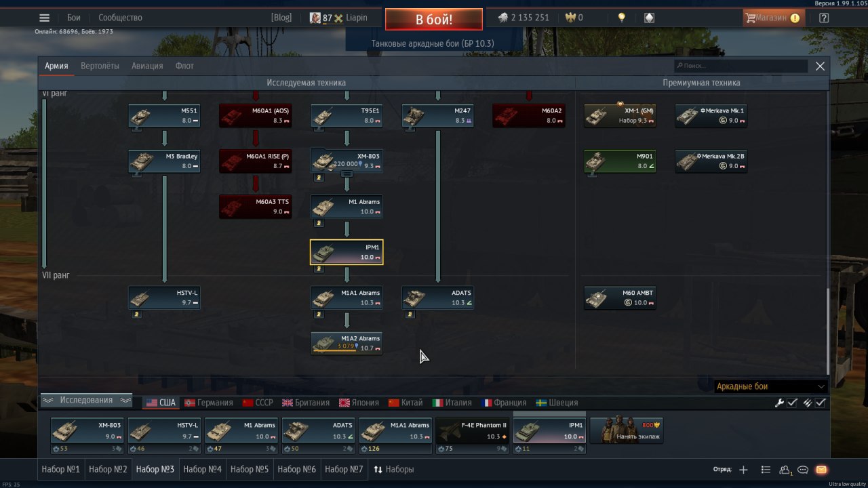Image resolution: width=868 pixels, height=488 pixels.
Task: Click the golden eagles currency icon
Action: click(570, 18)
